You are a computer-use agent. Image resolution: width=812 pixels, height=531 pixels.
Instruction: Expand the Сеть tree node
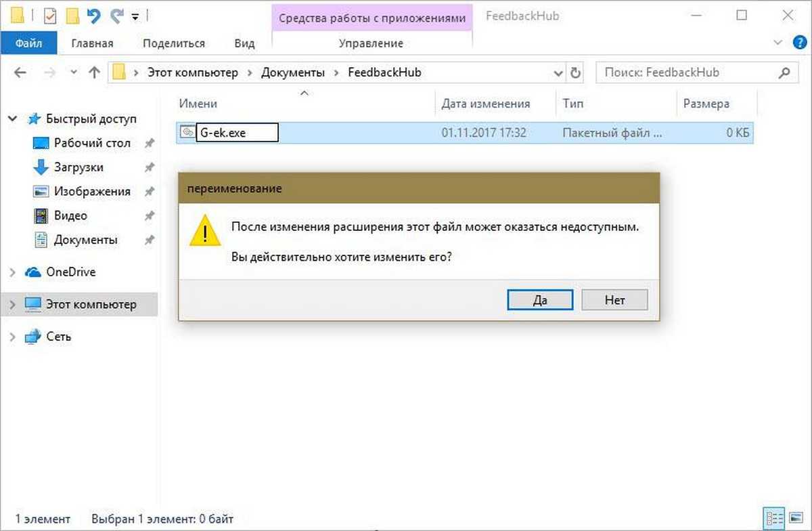point(13,337)
